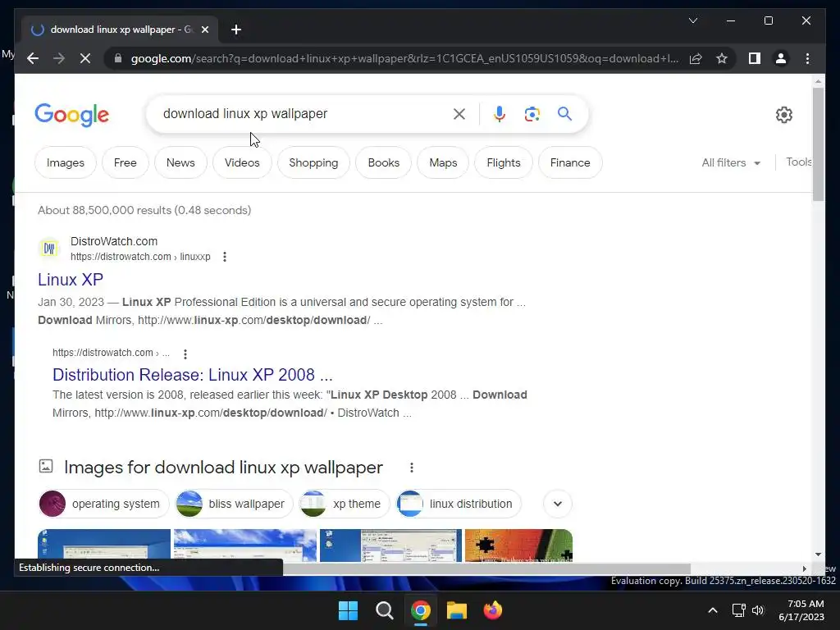Open Chrome side panel
This screenshot has height=630, width=840.
(755, 58)
